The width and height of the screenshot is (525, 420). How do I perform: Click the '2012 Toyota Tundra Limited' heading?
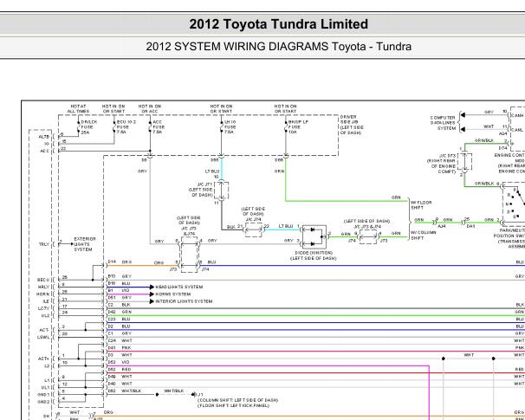pos(279,24)
